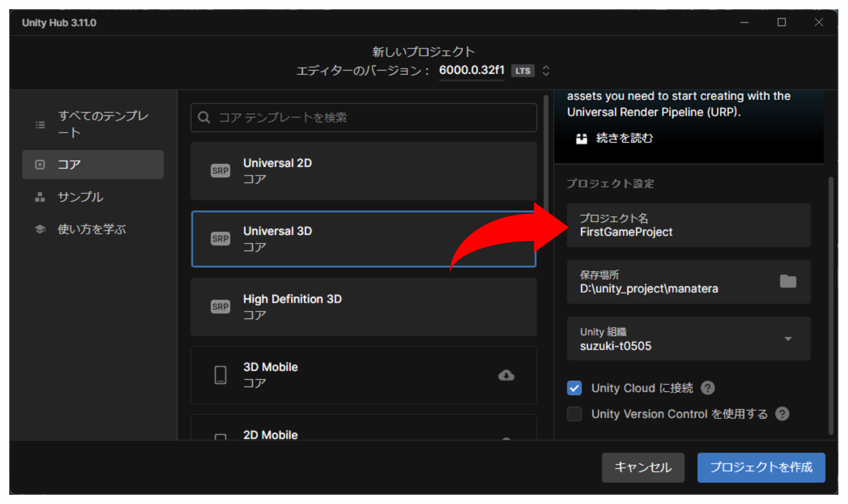Click the folder icon for save location

(787, 282)
